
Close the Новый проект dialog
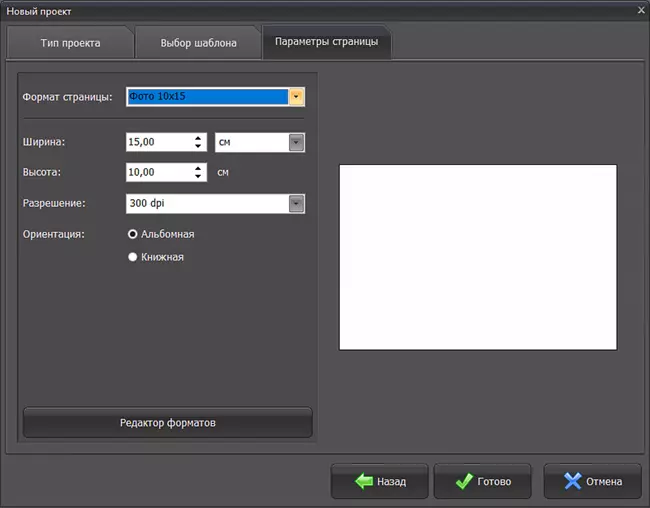pyautogui.click(x=641, y=10)
